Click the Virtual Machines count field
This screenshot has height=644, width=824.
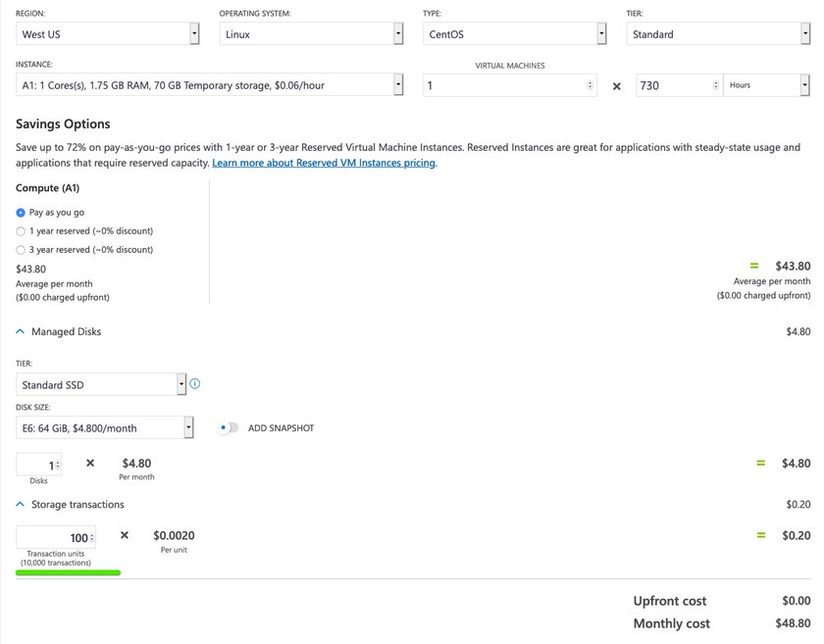pos(504,85)
